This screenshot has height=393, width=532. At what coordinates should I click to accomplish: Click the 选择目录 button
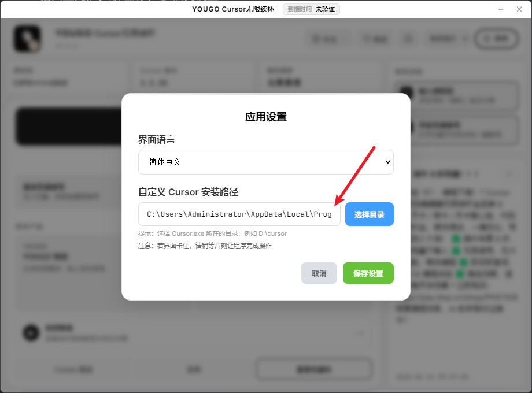tap(369, 214)
